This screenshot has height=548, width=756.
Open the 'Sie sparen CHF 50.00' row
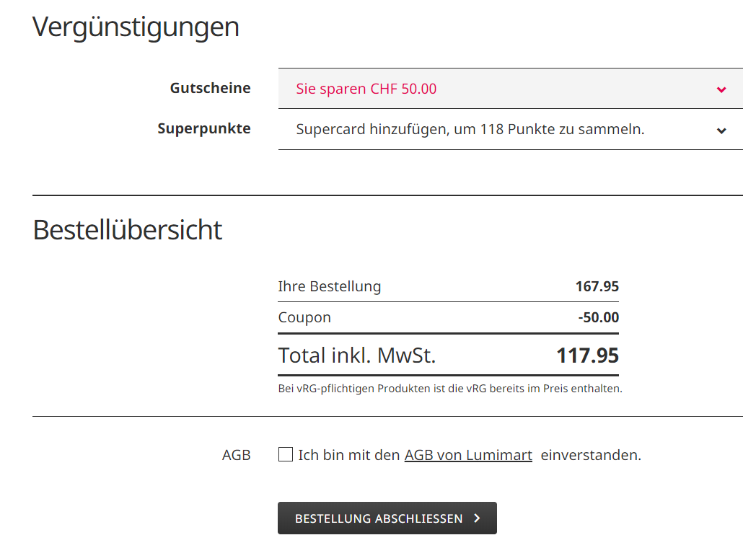366,89
